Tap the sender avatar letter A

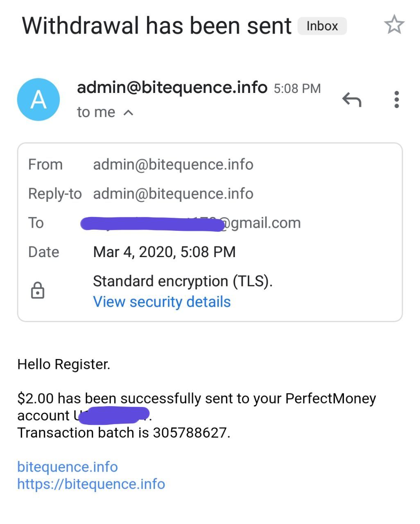(x=38, y=99)
